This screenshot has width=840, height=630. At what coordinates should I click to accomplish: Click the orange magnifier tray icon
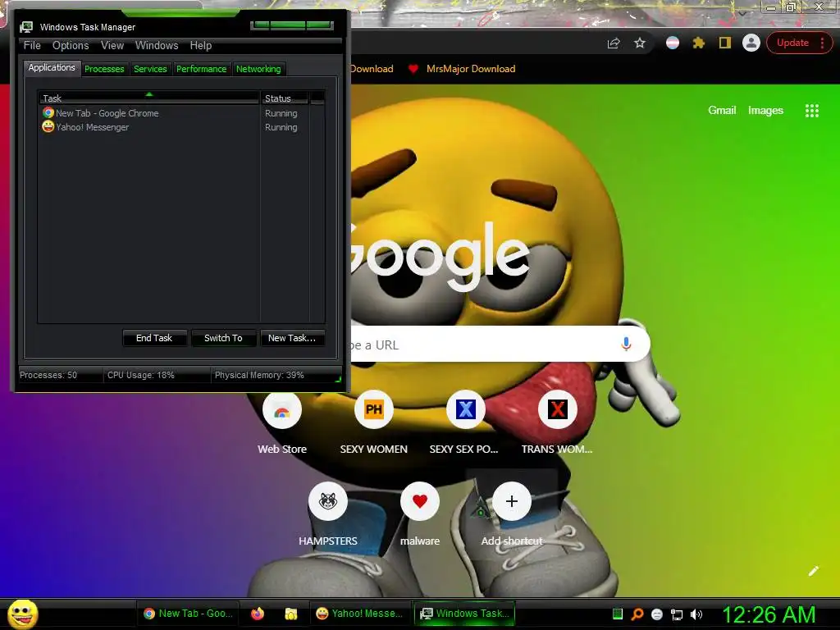(x=637, y=614)
